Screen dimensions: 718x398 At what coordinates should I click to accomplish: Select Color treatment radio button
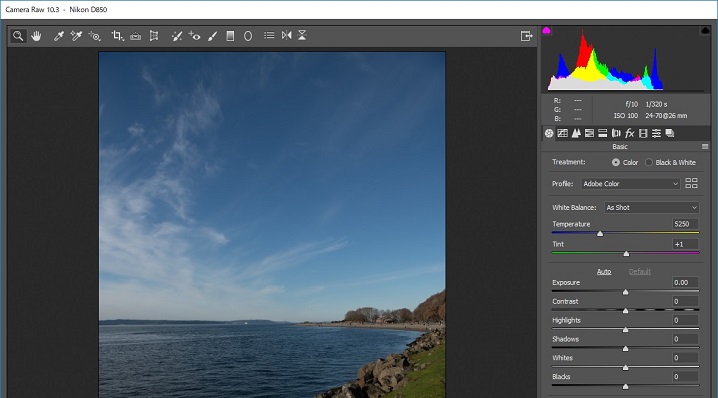(616, 162)
